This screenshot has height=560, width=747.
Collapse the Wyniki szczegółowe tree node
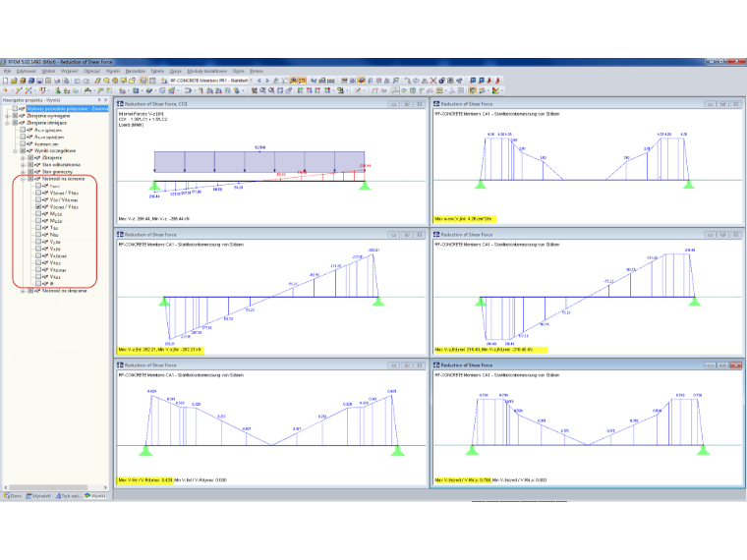[x=16, y=150]
